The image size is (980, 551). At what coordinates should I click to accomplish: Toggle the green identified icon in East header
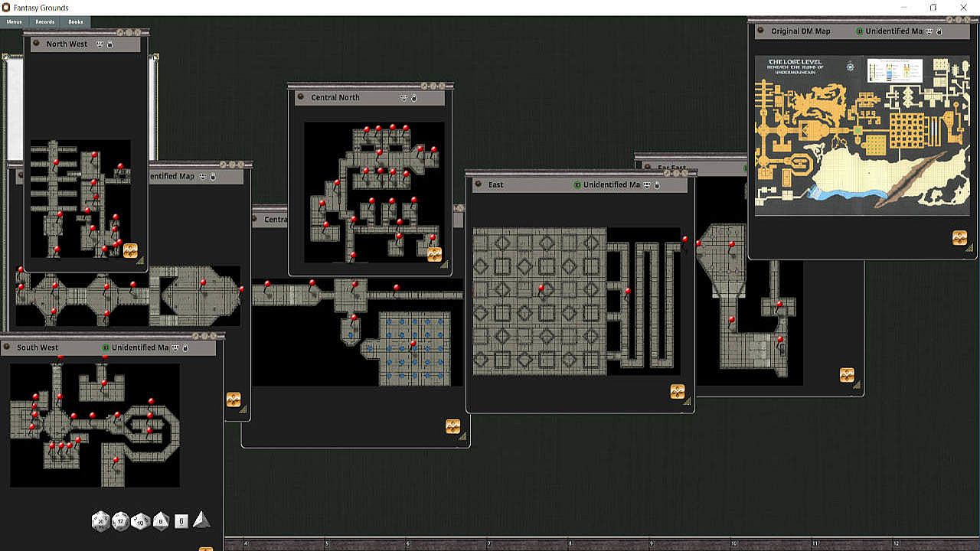coord(577,185)
